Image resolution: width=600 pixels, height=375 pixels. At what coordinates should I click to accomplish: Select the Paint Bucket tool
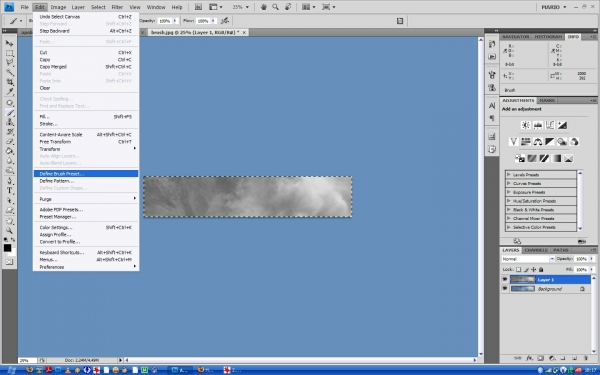point(9,151)
